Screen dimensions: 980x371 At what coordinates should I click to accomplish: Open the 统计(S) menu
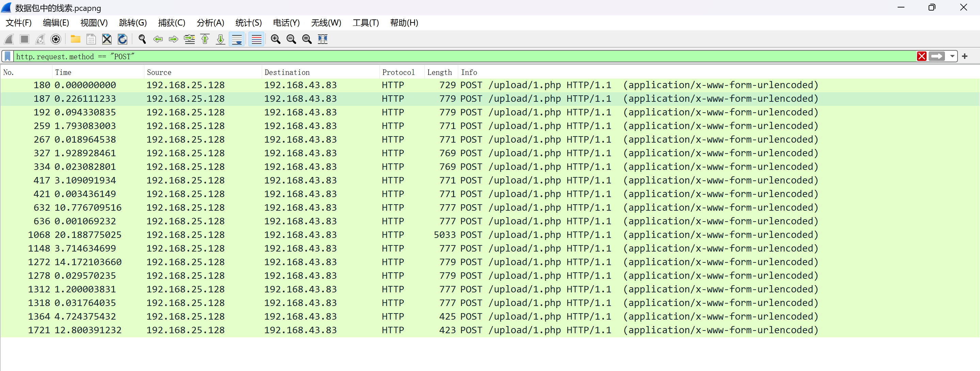[x=248, y=23]
